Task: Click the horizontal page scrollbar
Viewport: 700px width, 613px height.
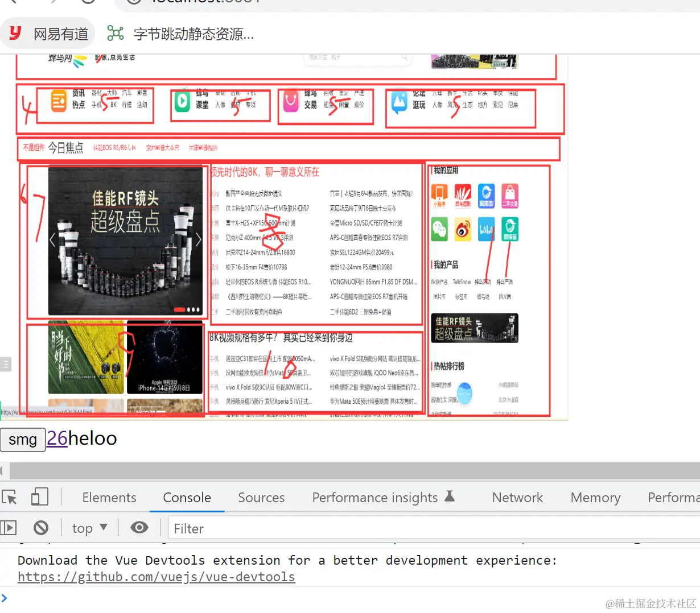Action: pyautogui.click(x=355, y=471)
